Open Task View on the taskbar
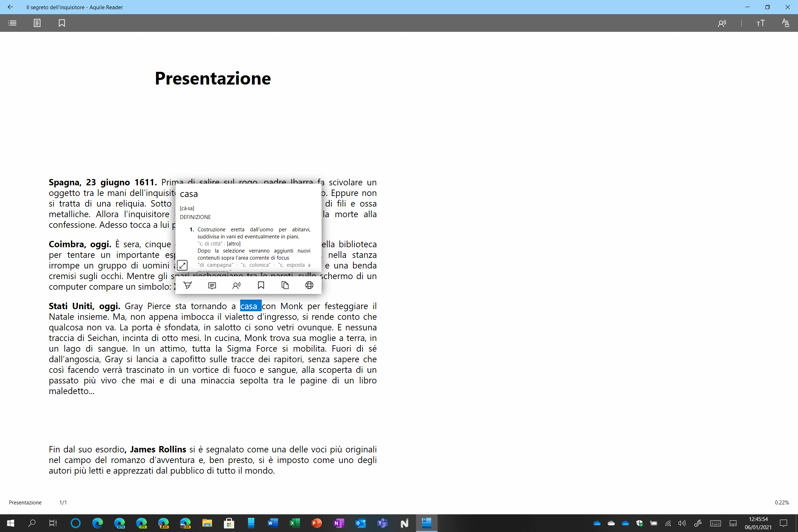Screen dimensions: 798x532 point(53,523)
